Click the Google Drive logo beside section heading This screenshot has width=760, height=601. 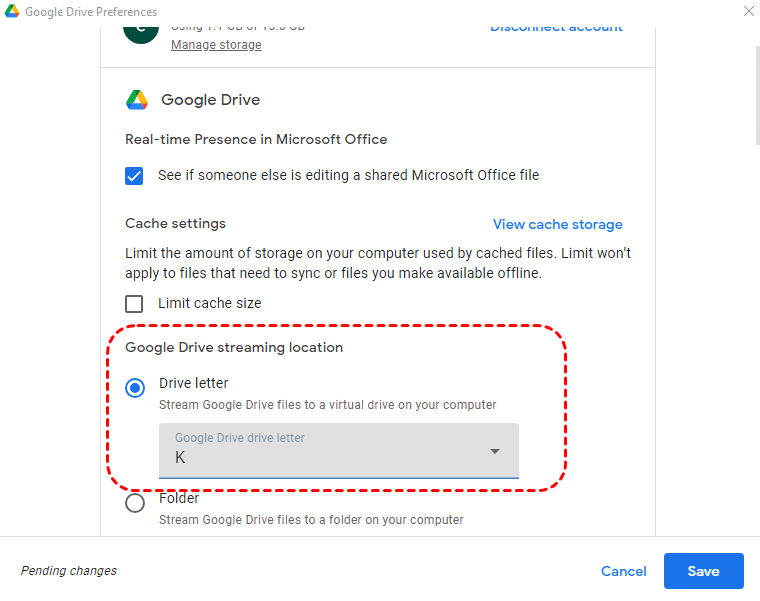(x=137, y=100)
